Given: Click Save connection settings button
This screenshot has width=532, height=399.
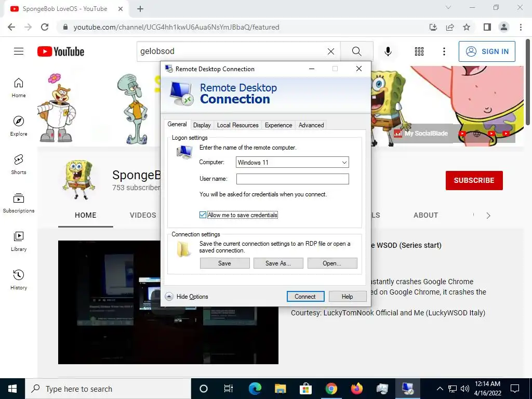Looking at the screenshot, I should 224,263.
